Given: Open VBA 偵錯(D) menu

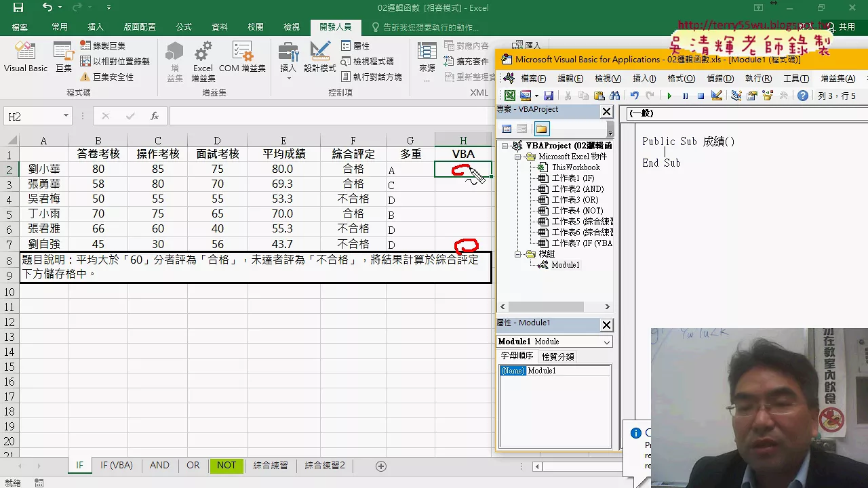Looking at the screenshot, I should coord(719,79).
